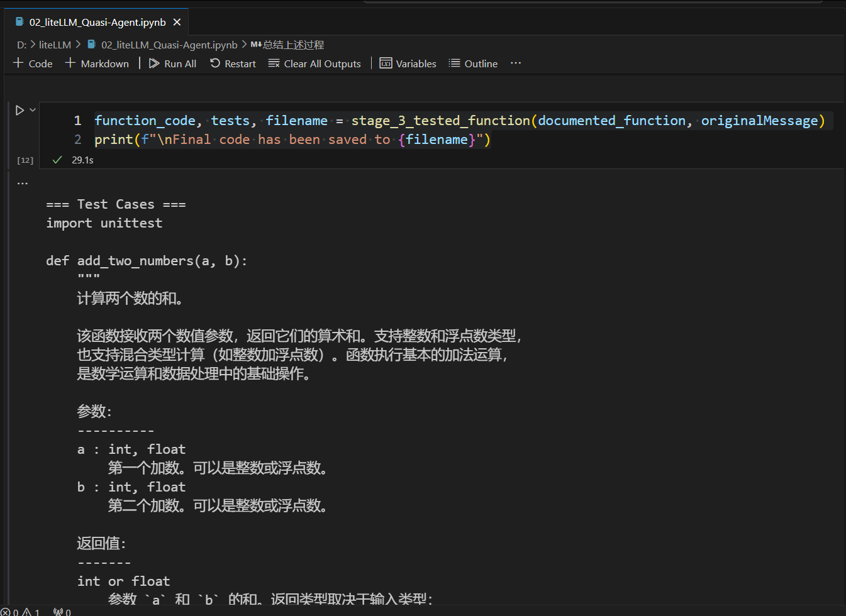
Task: Click the 29.1s execution time
Action: point(82,160)
